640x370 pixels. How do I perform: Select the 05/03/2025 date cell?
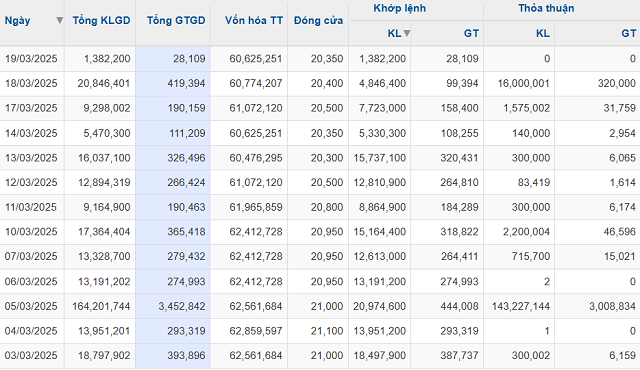point(31,306)
